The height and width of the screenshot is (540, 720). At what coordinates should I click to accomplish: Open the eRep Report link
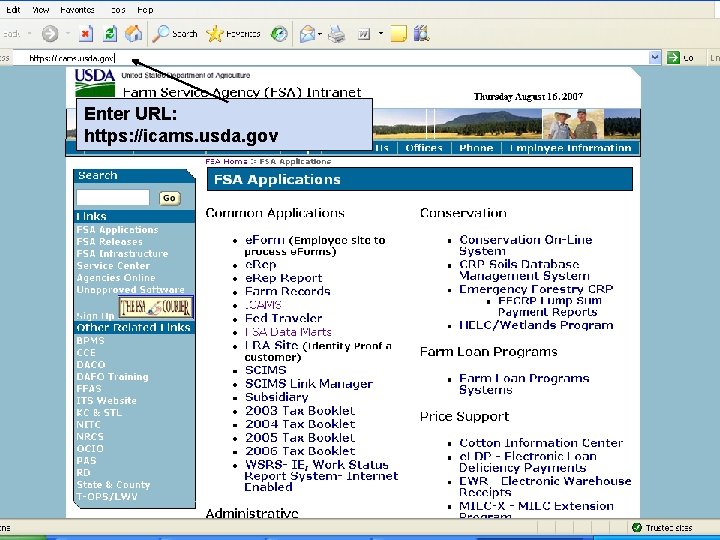(x=283, y=278)
